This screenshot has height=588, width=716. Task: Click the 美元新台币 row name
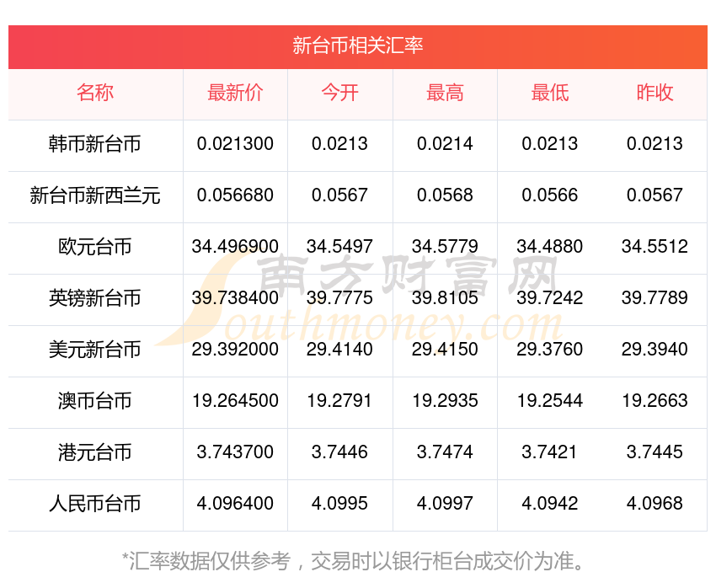tap(95, 350)
